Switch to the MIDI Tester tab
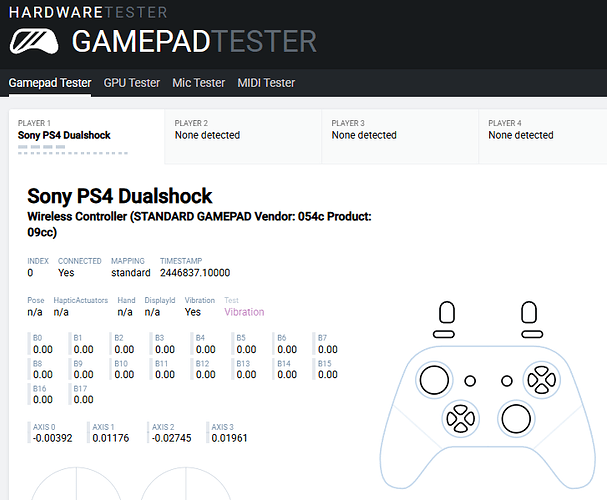Screen dimensions: 607x500 [x=266, y=83]
